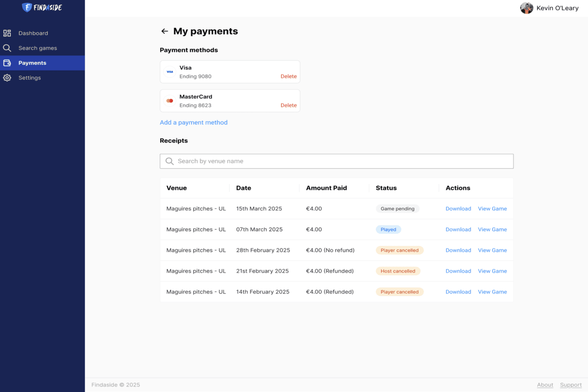The height and width of the screenshot is (392, 588).
Task: Click the Findaside logo
Action: pos(42,7)
